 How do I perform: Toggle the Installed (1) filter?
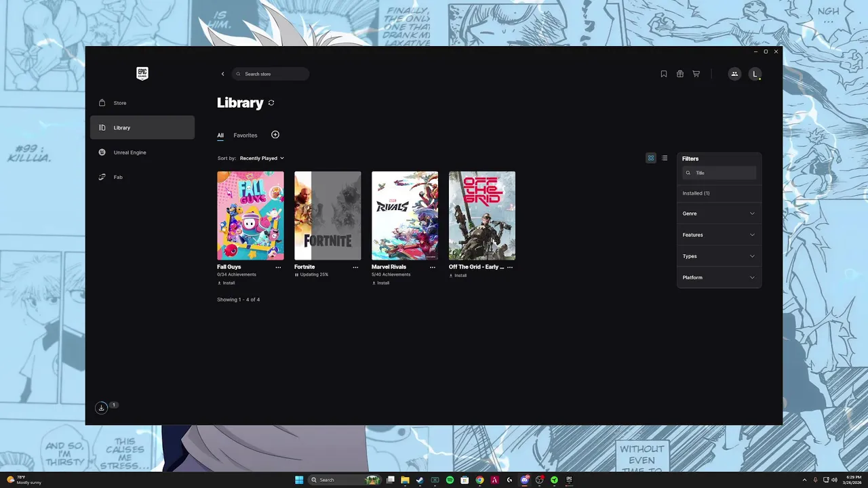pos(696,193)
